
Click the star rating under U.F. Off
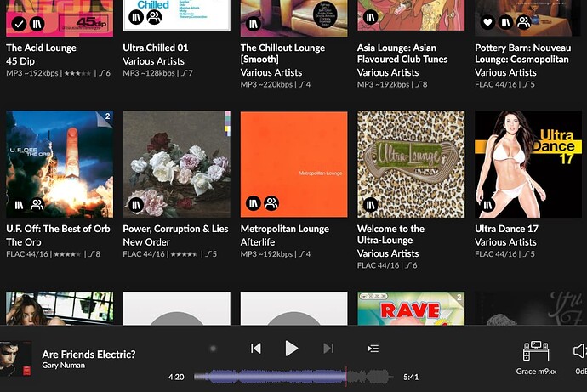pos(67,254)
